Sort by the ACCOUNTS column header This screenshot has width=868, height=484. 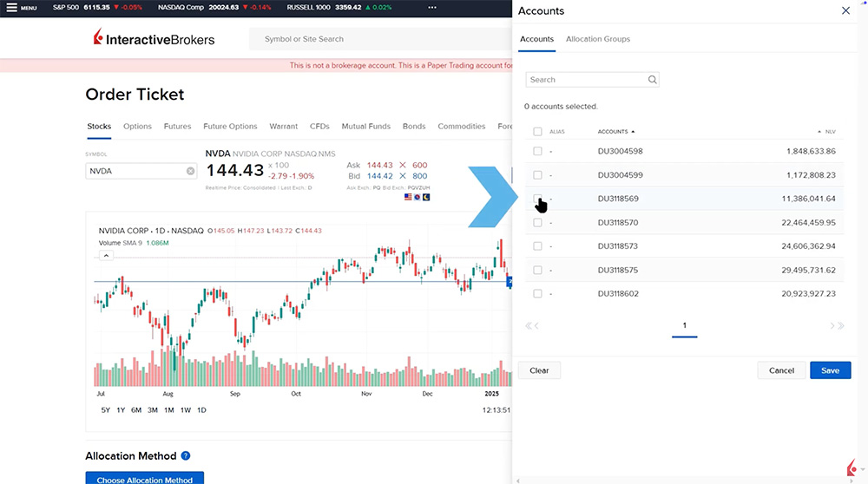point(615,132)
